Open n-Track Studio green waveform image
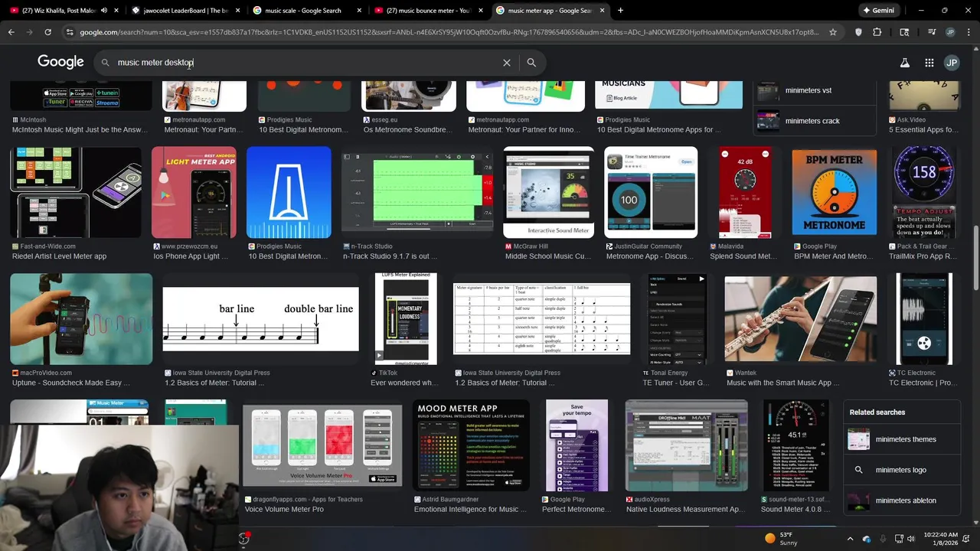 417,192
